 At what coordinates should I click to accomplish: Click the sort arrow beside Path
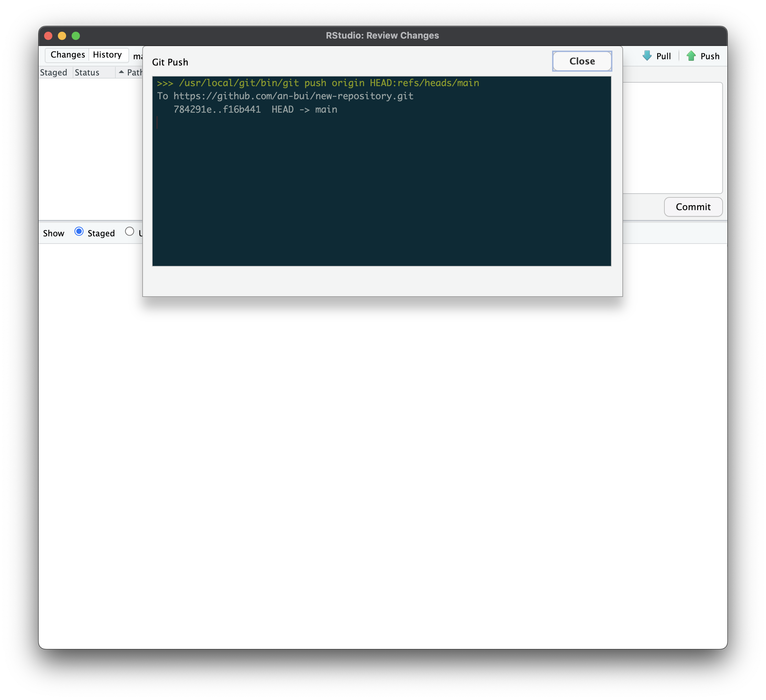[x=121, y=72]
